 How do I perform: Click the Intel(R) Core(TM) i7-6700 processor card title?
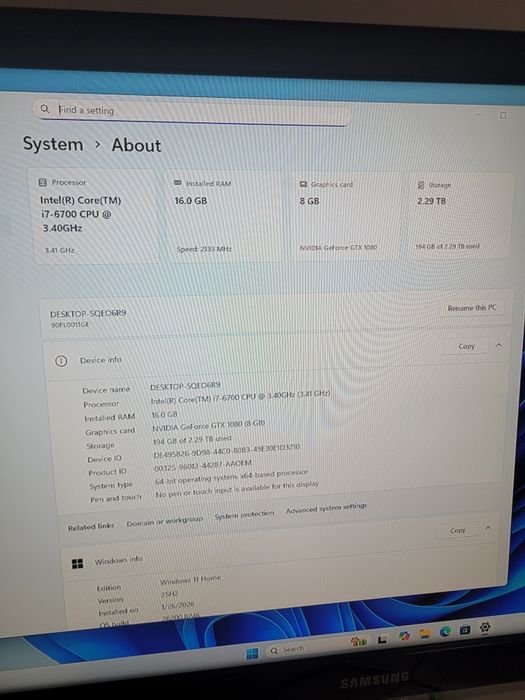81,214
